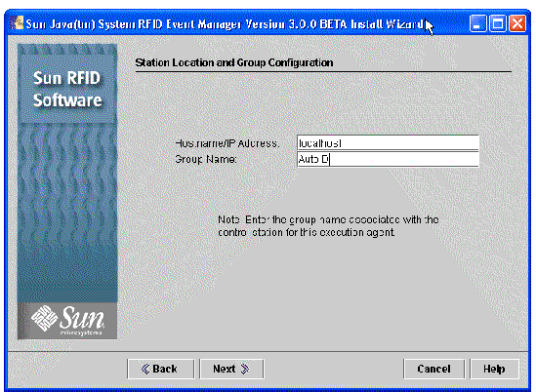Click the note about group name
Image resolution: width=536 pixels, height=392 pixels.
point(328,225)
